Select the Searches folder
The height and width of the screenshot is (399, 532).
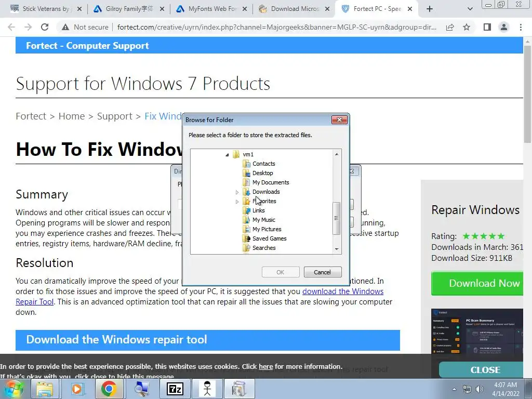[x=264, y=248]
